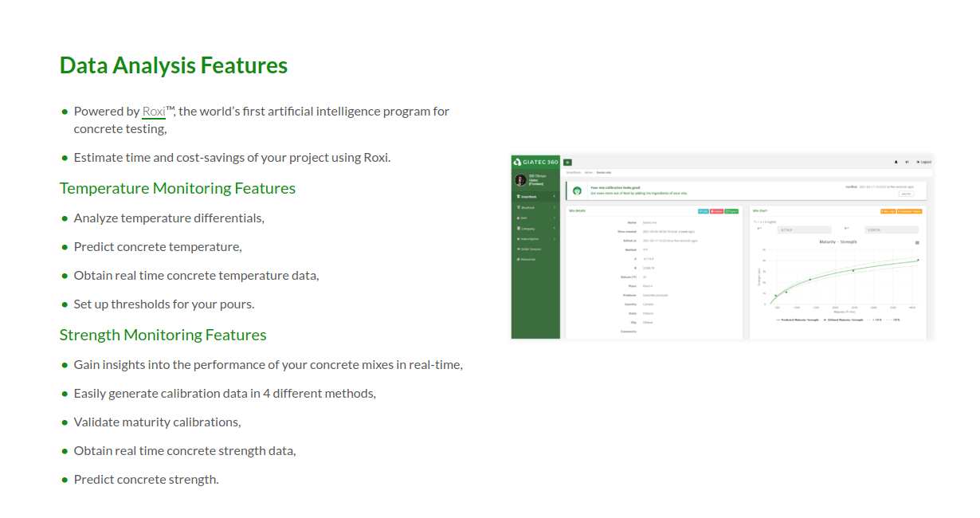Click the Add Mix button under Verified
Image resolution: width=980 pixels, height=518 pixels.
coord(906,194)
